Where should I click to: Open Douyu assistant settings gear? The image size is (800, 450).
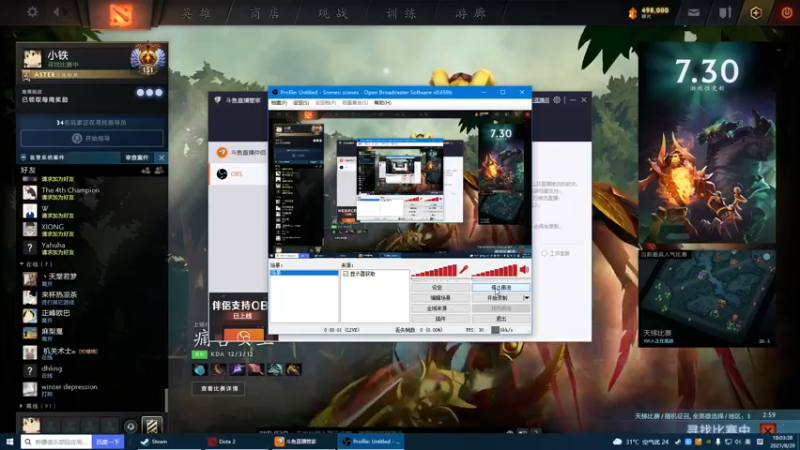click(x=557, y=100)
